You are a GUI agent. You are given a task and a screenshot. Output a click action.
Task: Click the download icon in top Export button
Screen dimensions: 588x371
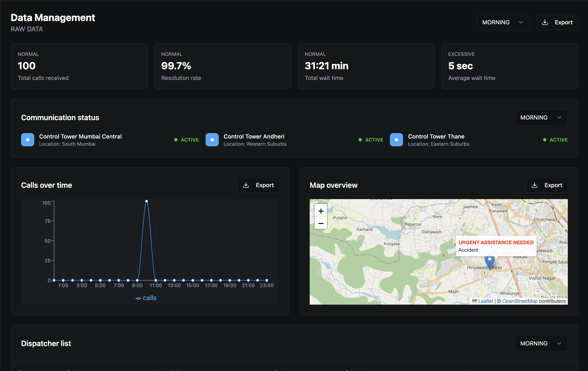pos(545,22)
